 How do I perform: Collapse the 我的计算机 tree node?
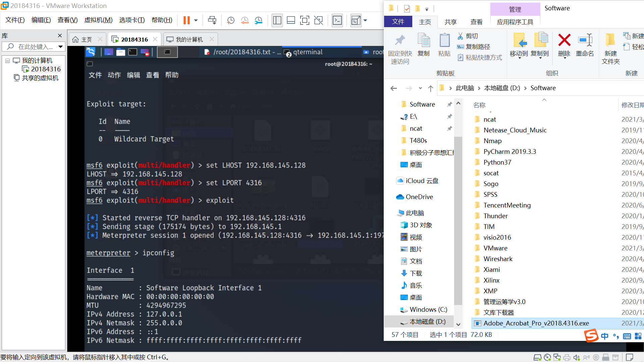pos(7,61)
